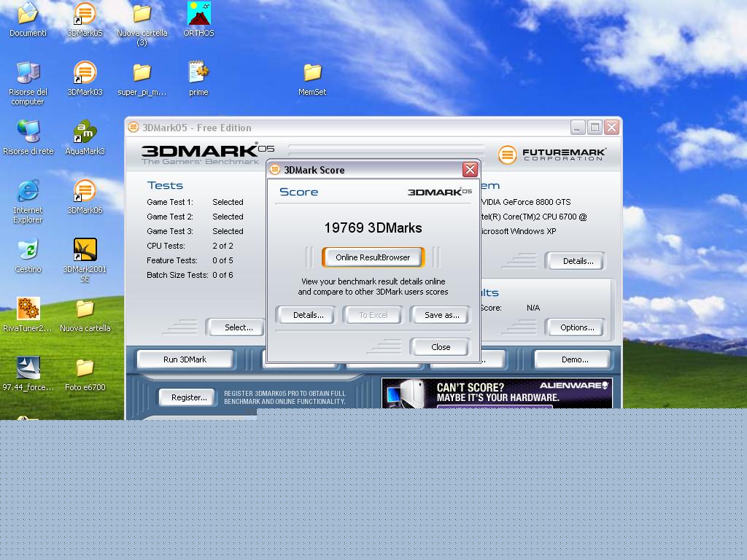Click the Microsoft Windows XP text

pos(519,231)
